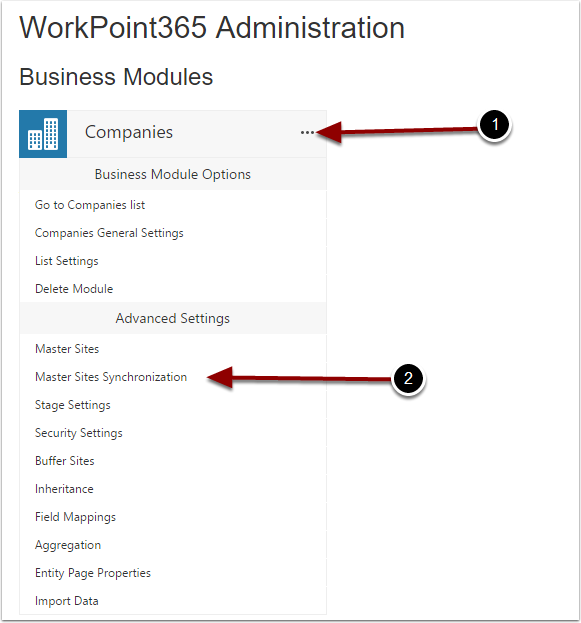
Task: Select Master Sites Synchronization
Action: pyautogui.click(x=111, y=377)
